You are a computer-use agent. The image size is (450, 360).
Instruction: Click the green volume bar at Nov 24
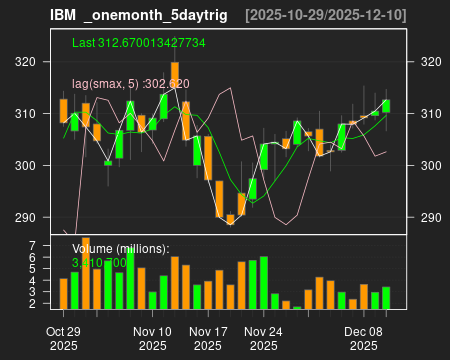(264, 283)
